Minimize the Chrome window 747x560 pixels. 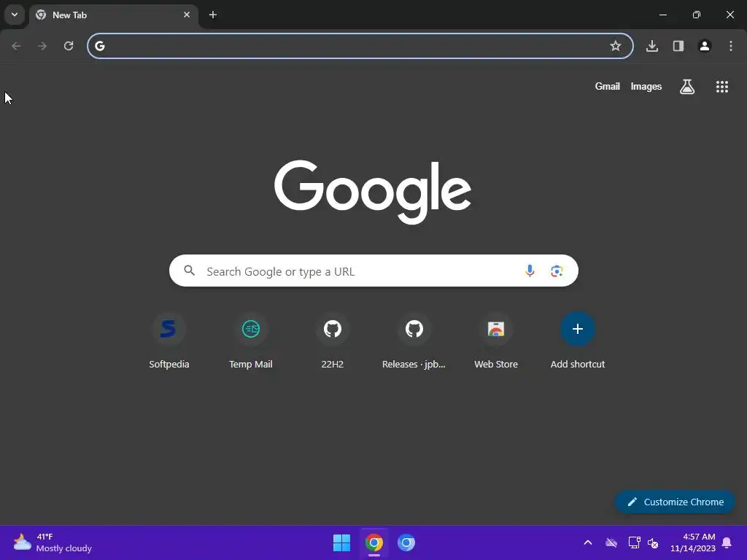(x=662, y=15)
